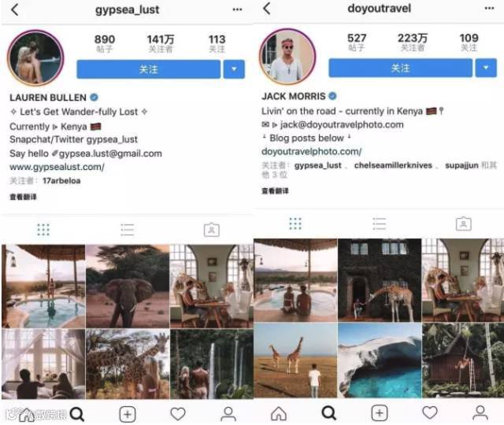
Task: Open profile icon in left bottom bar
Action: click(x=228, y=414)
